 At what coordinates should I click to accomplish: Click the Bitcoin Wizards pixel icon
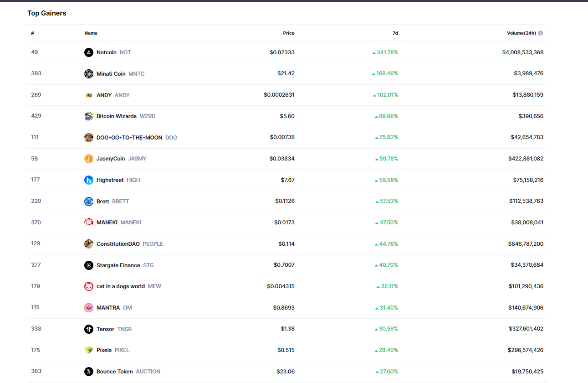click(89, 116)
